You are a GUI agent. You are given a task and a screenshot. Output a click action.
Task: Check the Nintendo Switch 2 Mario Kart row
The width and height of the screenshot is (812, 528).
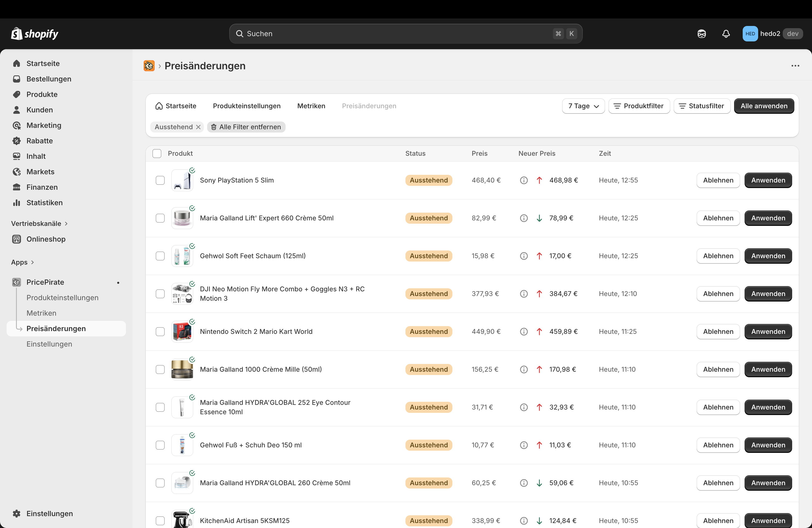click(160, 332)
